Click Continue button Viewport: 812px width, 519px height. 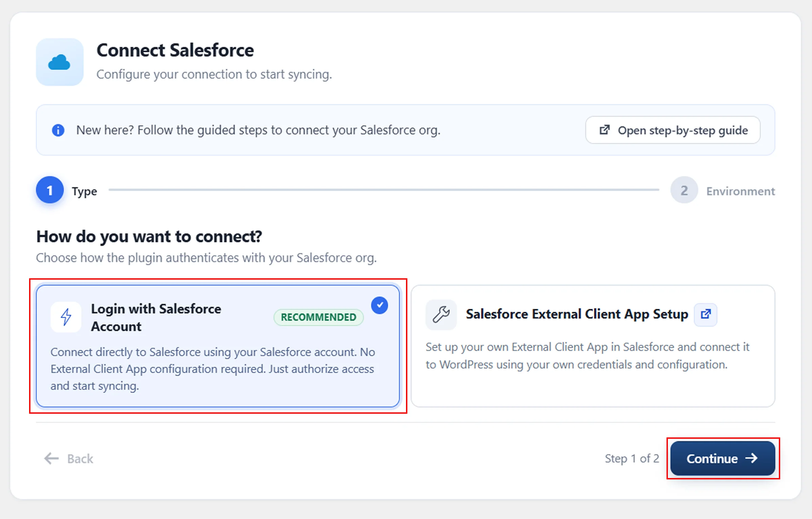tap(723, 458)
